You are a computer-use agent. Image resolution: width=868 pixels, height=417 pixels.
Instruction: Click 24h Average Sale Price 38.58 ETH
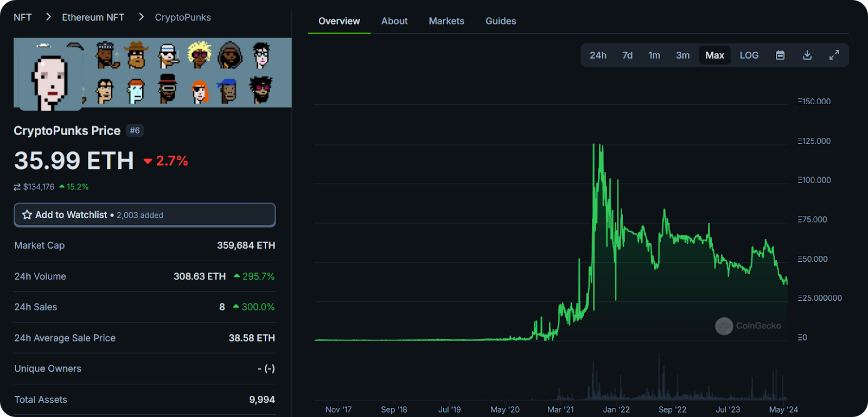[252, 338]
